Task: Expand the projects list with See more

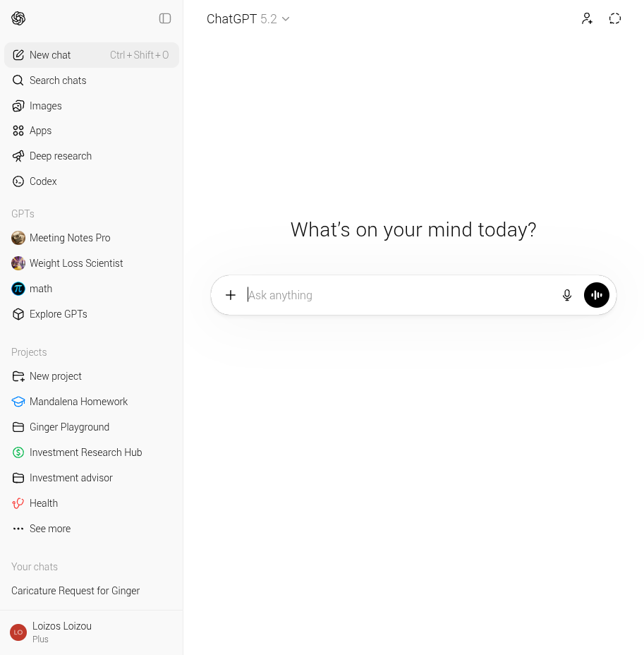Action: (x=50, y=529)
